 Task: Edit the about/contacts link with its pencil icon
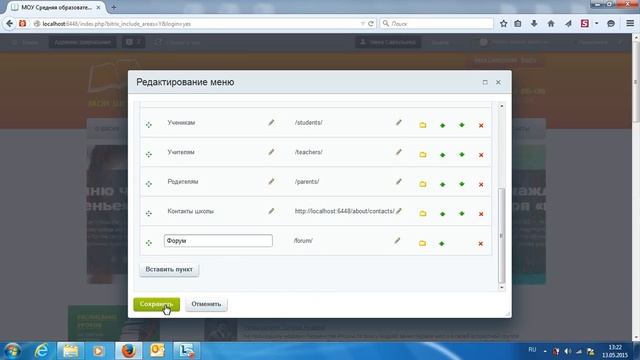coord(399,211)
